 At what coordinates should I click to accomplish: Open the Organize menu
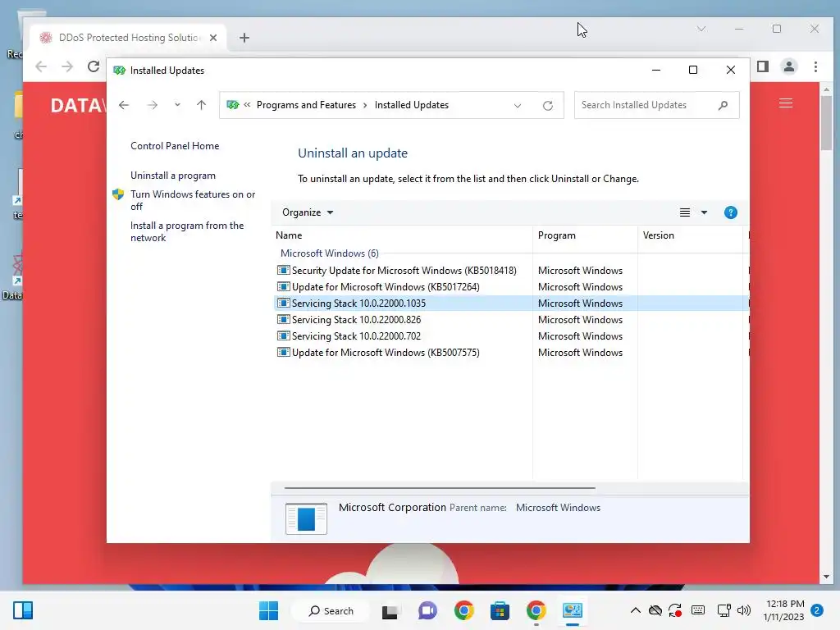[x=308, y=212]
